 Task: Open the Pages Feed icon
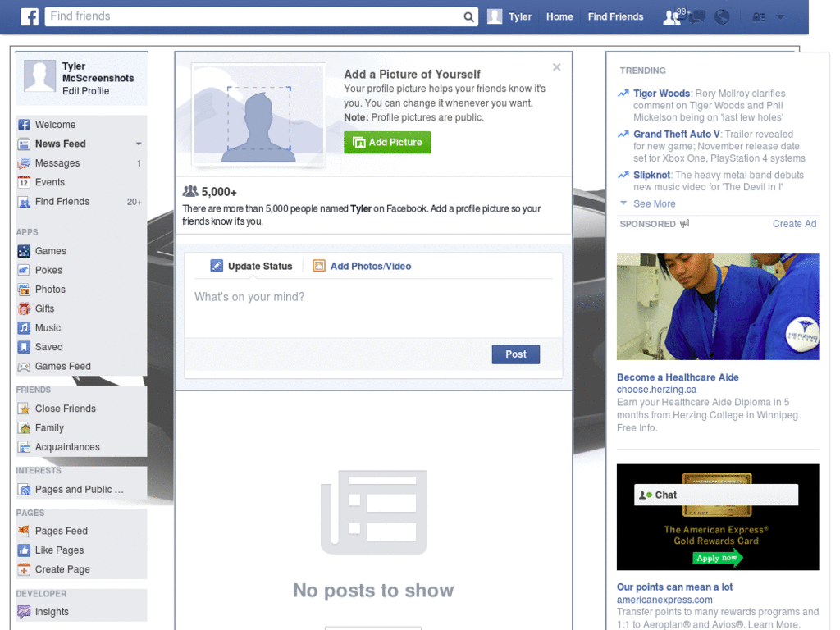pos(24,531)
